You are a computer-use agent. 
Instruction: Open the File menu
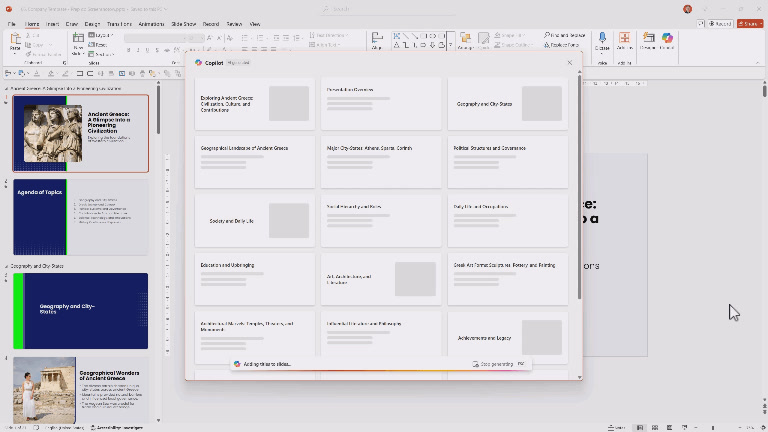(12, 24)
